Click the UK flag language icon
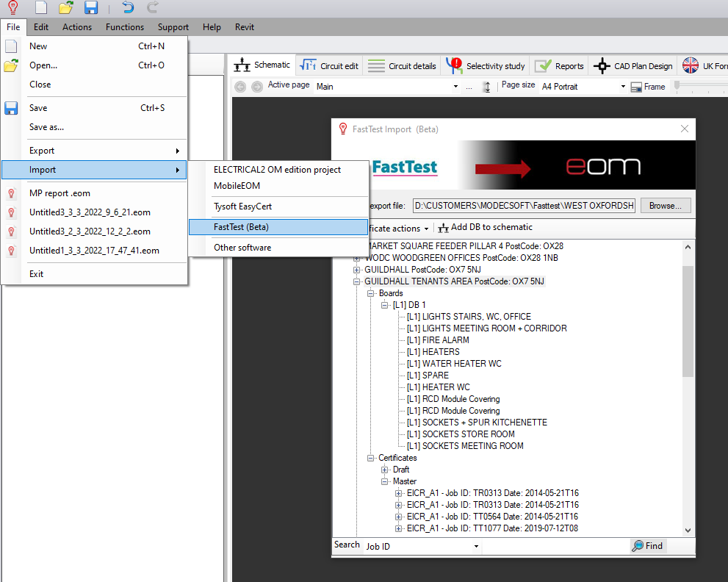Screen dimensions: 728x582 (691, 65)
